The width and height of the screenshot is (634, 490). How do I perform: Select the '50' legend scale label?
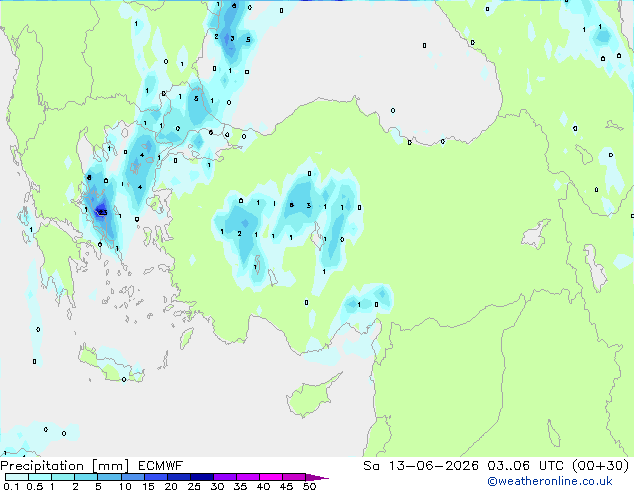[x=309, y=486]
